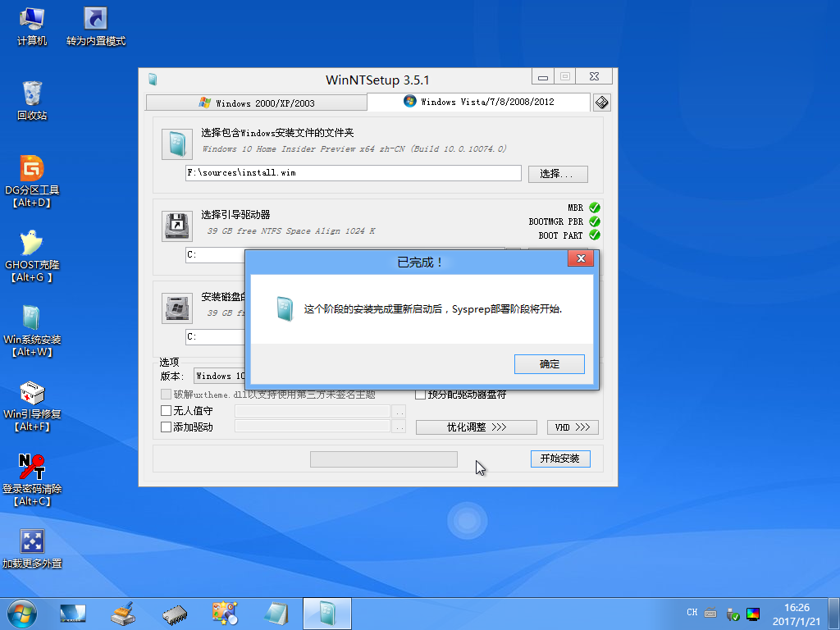Screen dimensions: 840x630
Task: Click the installation drive C: field
Action: click(216, 337)
